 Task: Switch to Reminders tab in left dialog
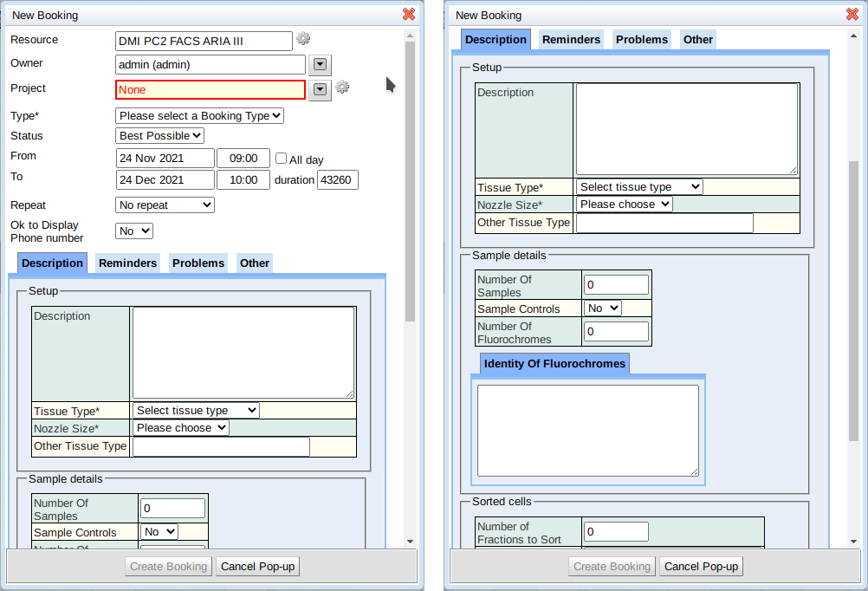[127, 263]
